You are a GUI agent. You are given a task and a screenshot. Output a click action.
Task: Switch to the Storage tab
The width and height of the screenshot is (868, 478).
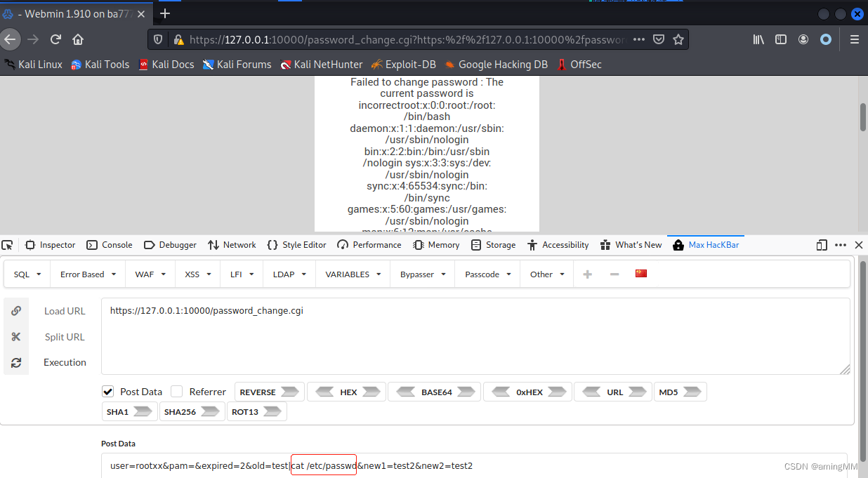(493, 245)
